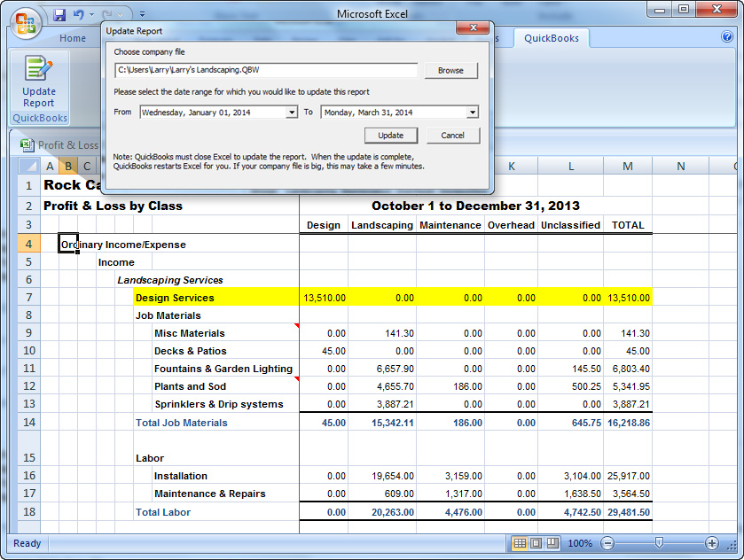Select the 'Plants and Sod' row label
Screen dimensions: 744x560
190,387
